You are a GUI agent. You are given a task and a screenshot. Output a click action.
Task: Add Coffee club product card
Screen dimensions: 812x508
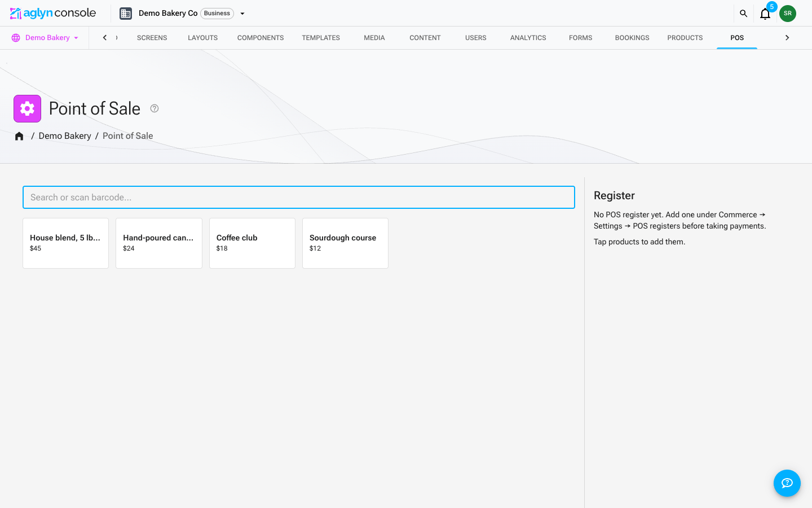click(x=252, y=243)
